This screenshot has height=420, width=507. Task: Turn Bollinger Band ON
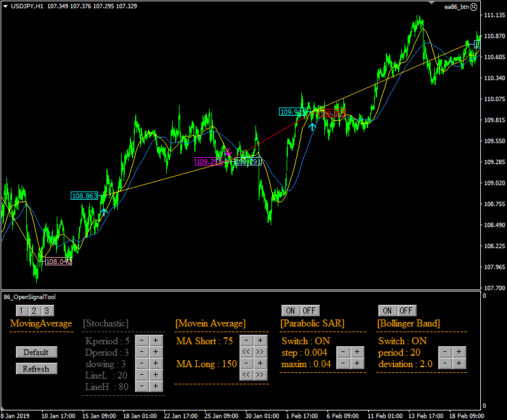point(387,311)
